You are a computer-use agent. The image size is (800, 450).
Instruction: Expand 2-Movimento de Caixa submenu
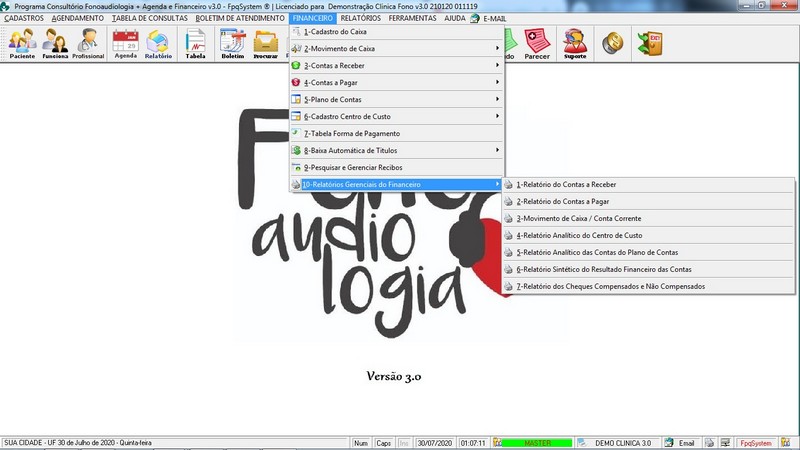[397, 48]
